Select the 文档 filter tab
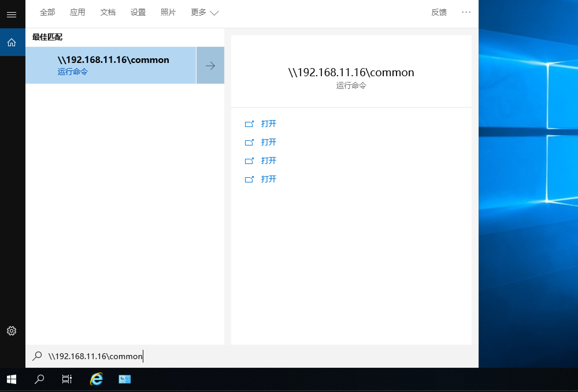 [x=108, y=12]
